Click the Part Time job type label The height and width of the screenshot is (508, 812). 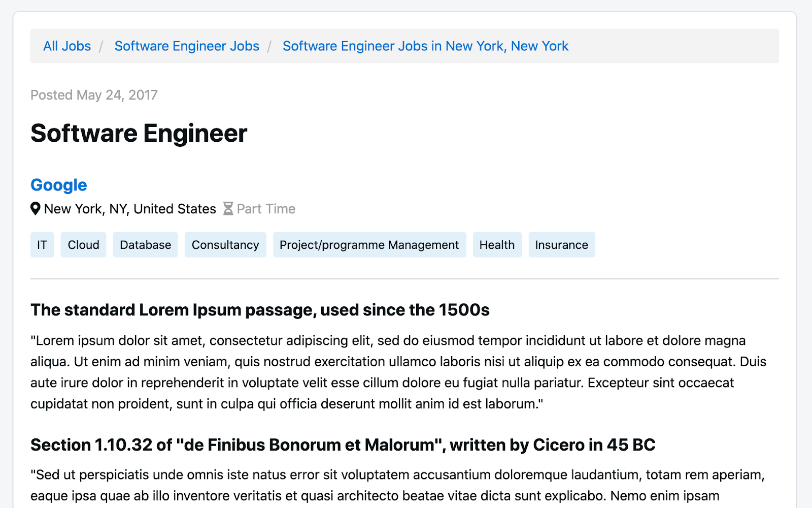tap(266, 209)
